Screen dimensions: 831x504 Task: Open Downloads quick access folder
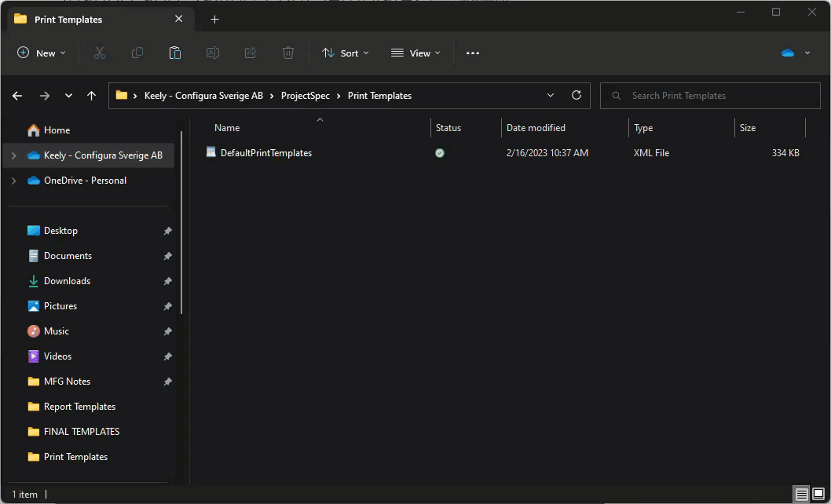pyautogui.click(x=67, y=281)
